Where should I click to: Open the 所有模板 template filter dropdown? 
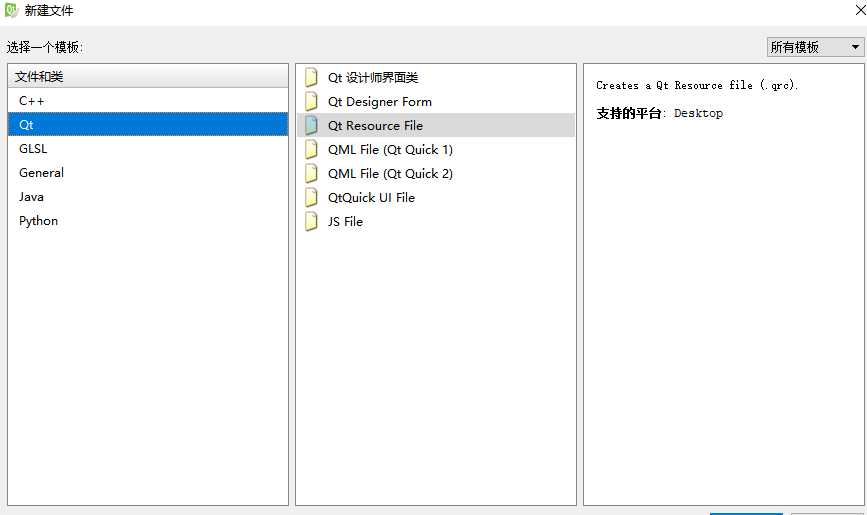(815, 47)
